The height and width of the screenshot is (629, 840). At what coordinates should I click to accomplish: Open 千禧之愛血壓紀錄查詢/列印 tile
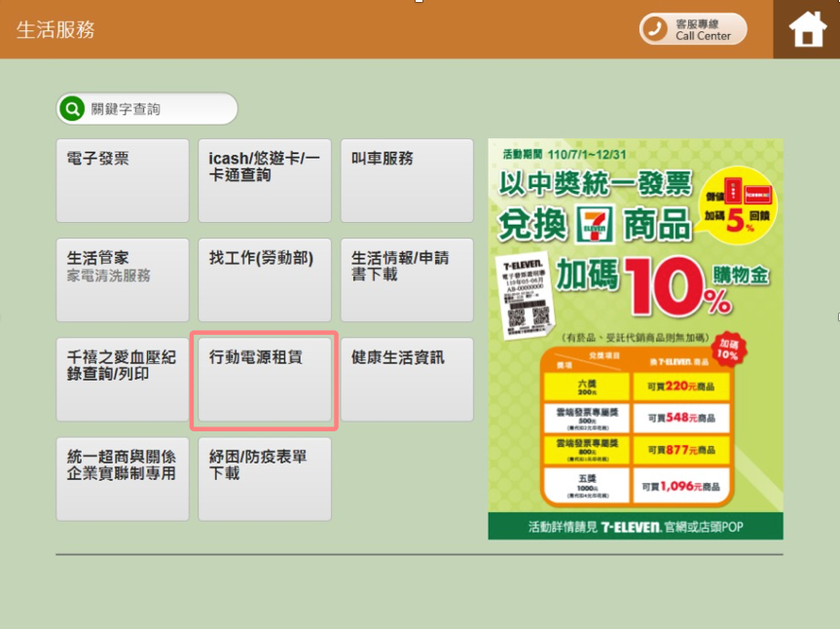click(x=123, y=380)
